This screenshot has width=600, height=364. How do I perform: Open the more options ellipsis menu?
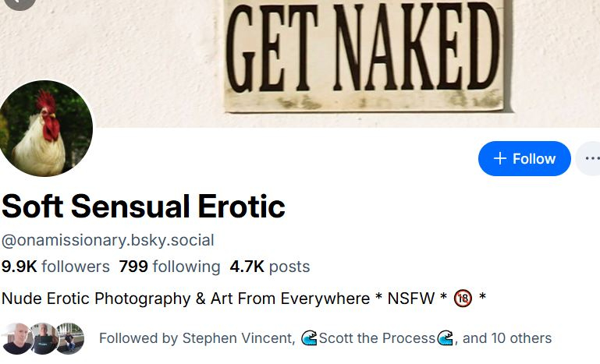point(591,158)
